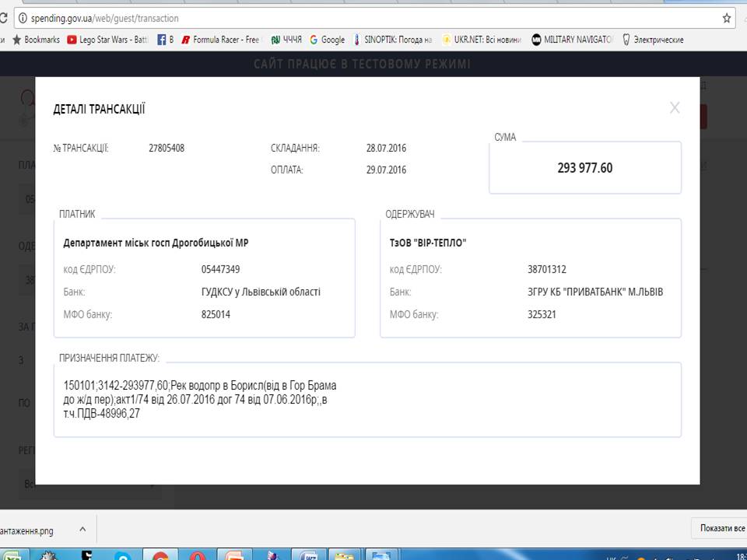Switch to Opera in the taskbar
The image size is (747, 560).
tap(198, 555)
